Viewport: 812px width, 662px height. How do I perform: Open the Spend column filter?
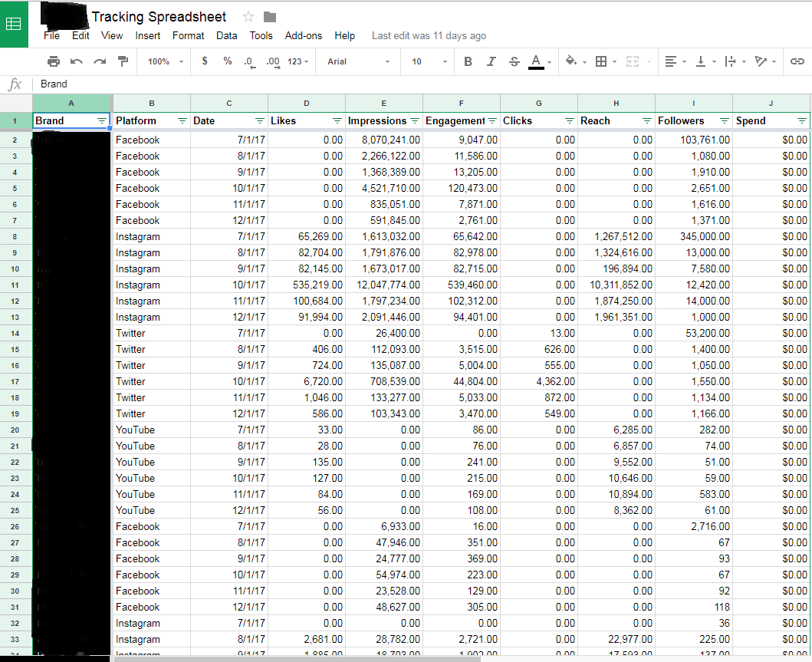pyautogui.click(x=801, y=120)
